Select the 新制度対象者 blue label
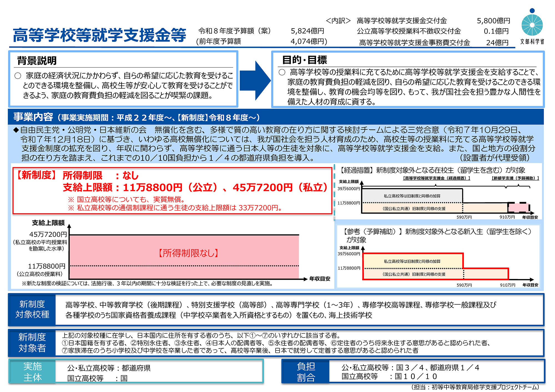This screenshot has width=555, height=392. pyautogui.click(x=32, y=343)
